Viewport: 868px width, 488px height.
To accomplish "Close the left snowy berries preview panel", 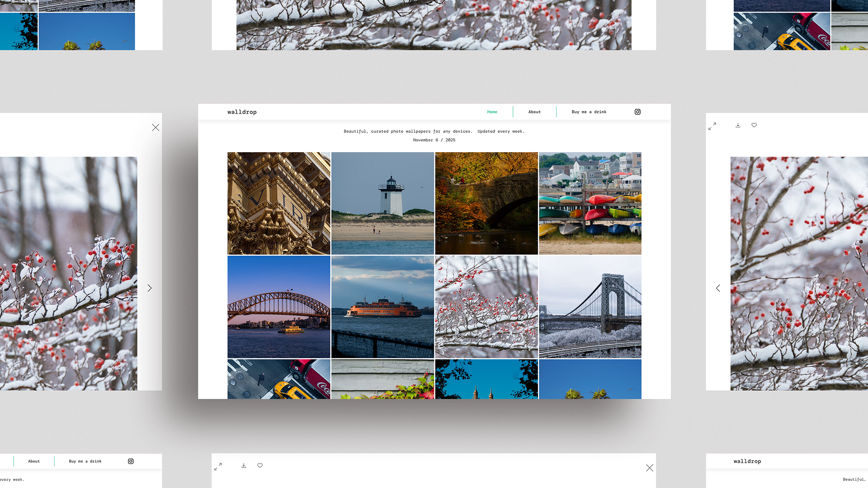I will pos(156,128).
